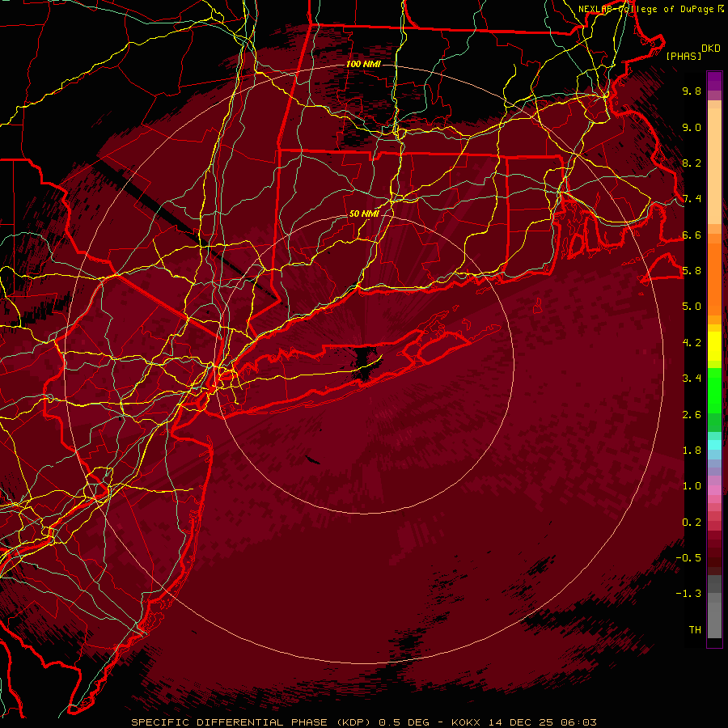Viewport: 728px width, 728px height.
Task: Click the 1.8 scale value
Action: (x=692, y=451)
